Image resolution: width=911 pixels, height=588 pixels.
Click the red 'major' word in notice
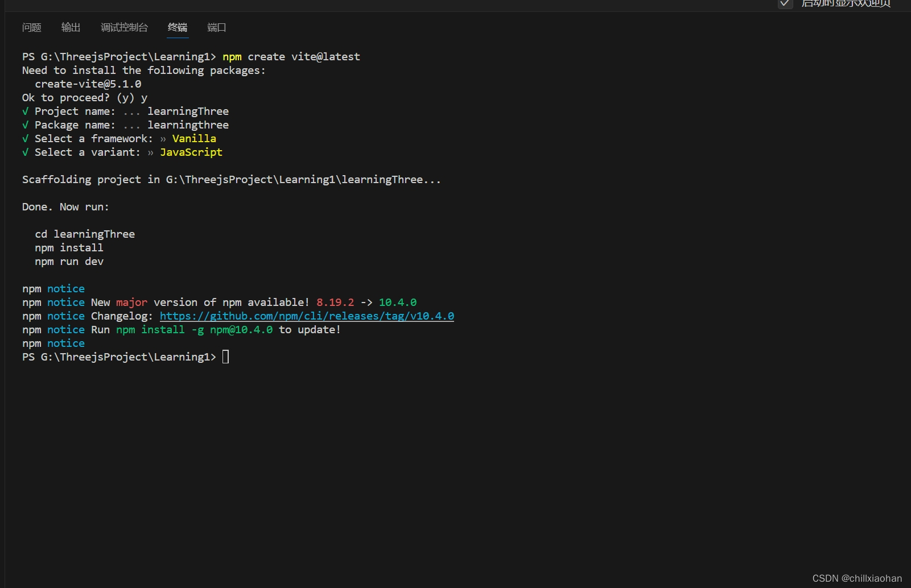point(131,303)
